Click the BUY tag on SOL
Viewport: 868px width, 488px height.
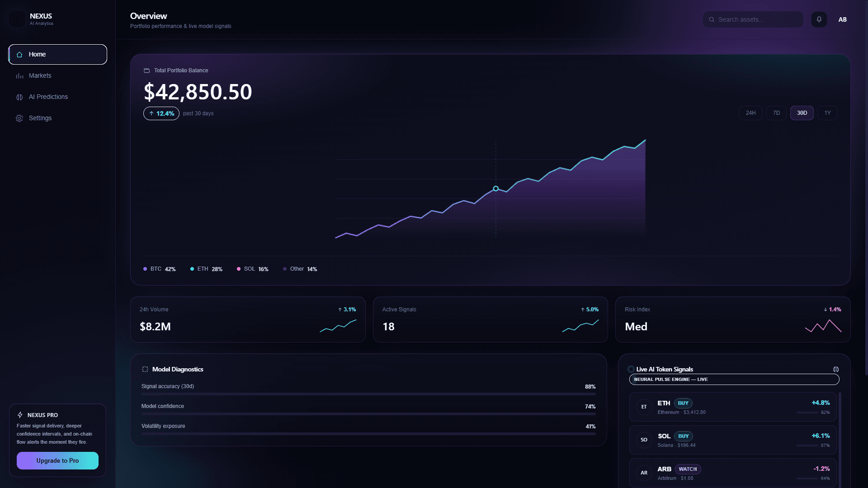tap(684, 436)
